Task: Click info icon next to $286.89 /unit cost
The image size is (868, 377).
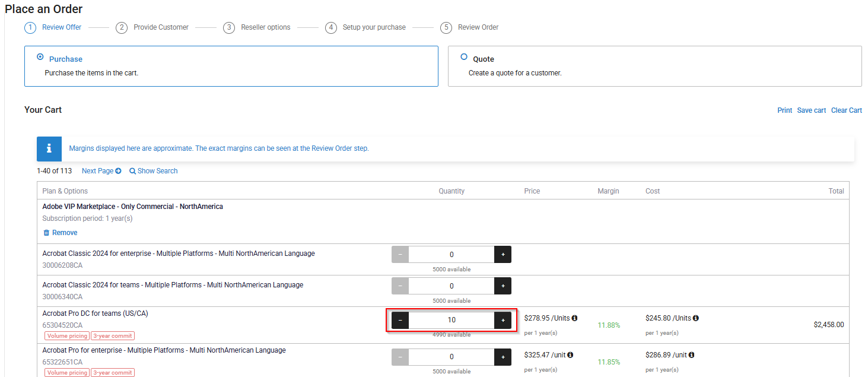Action: coord(691,355)
